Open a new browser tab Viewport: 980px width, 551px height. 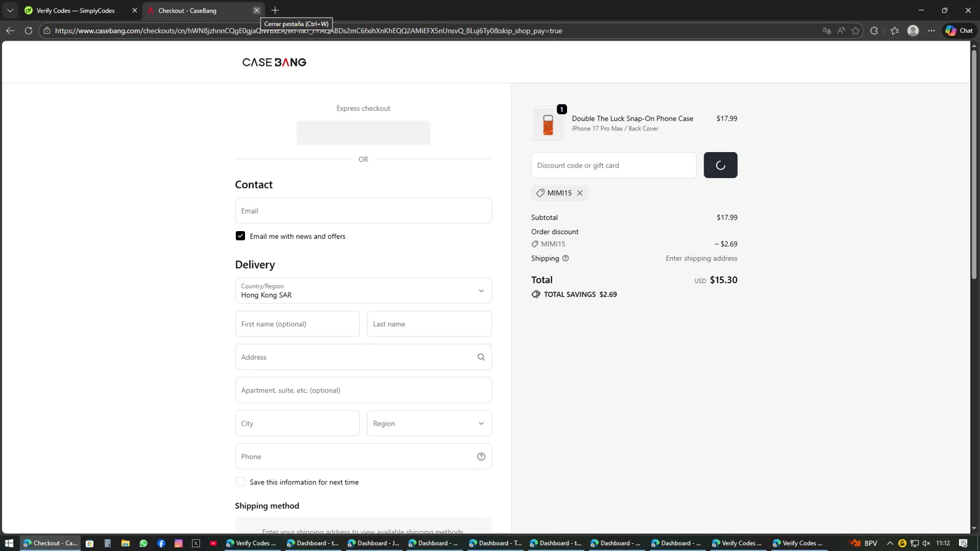coord(275,10)
